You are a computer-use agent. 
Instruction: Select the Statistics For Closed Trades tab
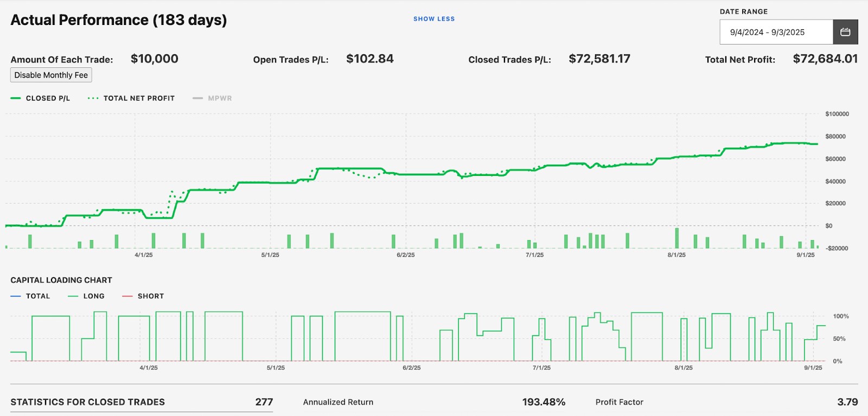(x=88, y=402)
